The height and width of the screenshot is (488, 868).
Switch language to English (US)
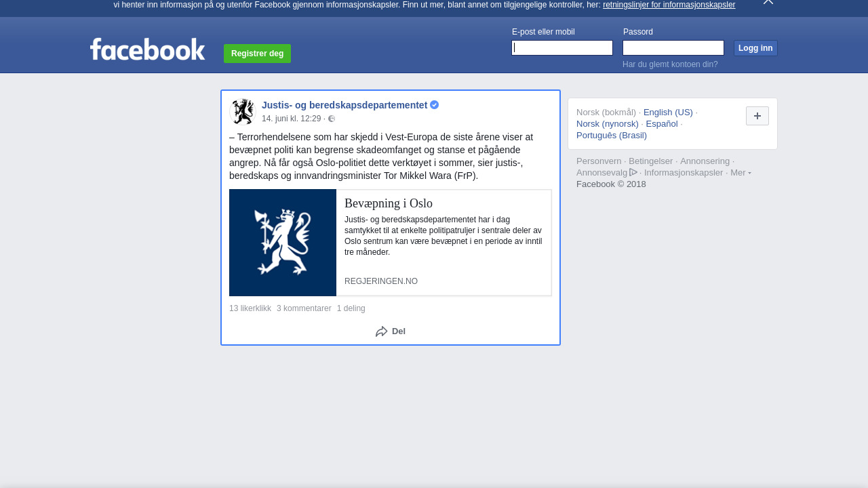[x=668, y=113]
